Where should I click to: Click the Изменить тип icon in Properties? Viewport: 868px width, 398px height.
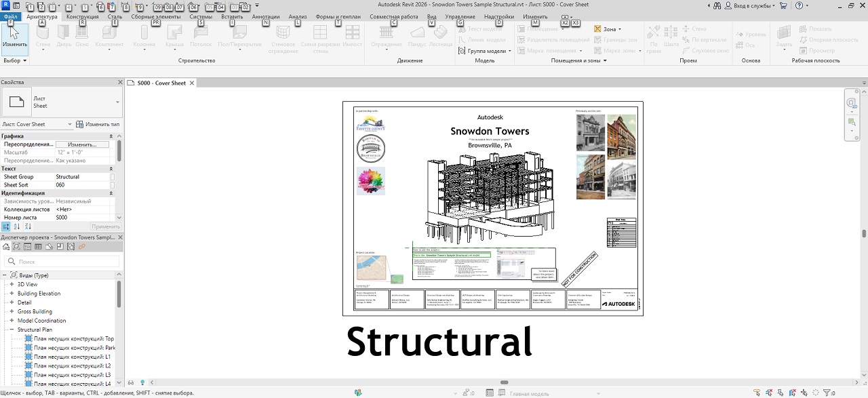pos(79,124)
